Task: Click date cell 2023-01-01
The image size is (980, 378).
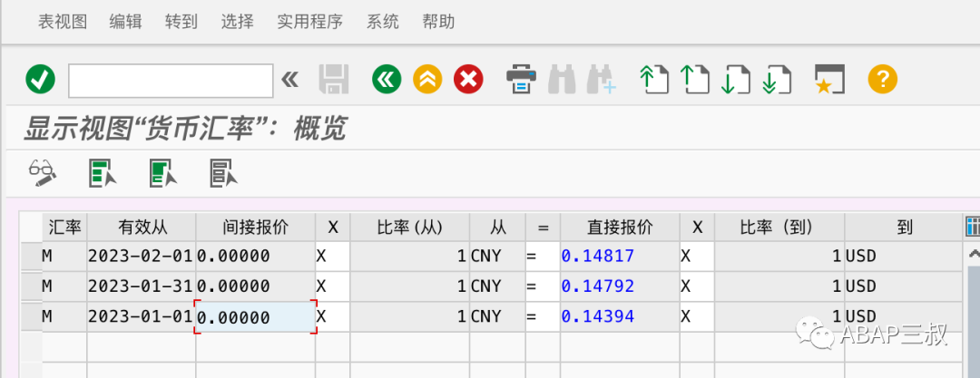Action: (x=142, y=316)
